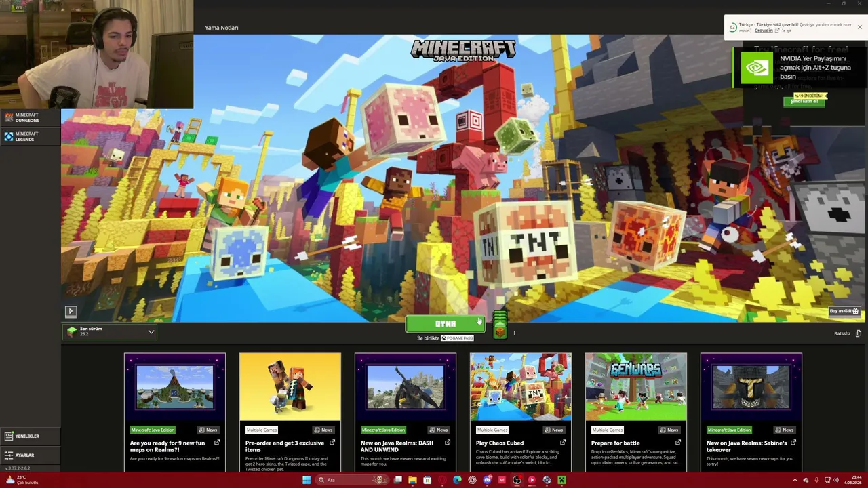Screen dimensions: 868x488
Task: Open ChatGPT app from the taskbar
Action: tap(472, 480)
